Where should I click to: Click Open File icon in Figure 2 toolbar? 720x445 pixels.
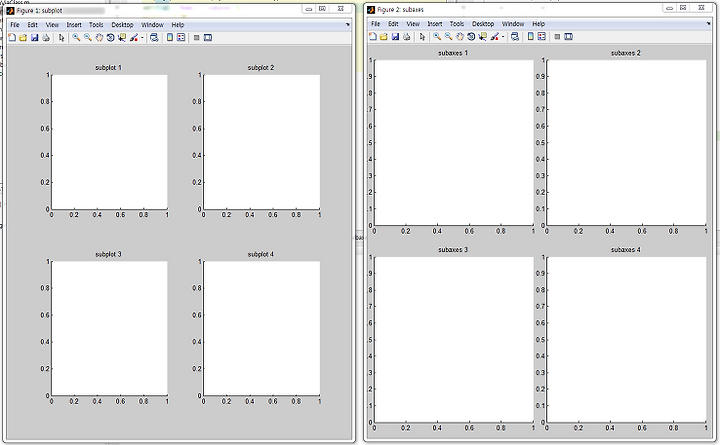(384, 36)
